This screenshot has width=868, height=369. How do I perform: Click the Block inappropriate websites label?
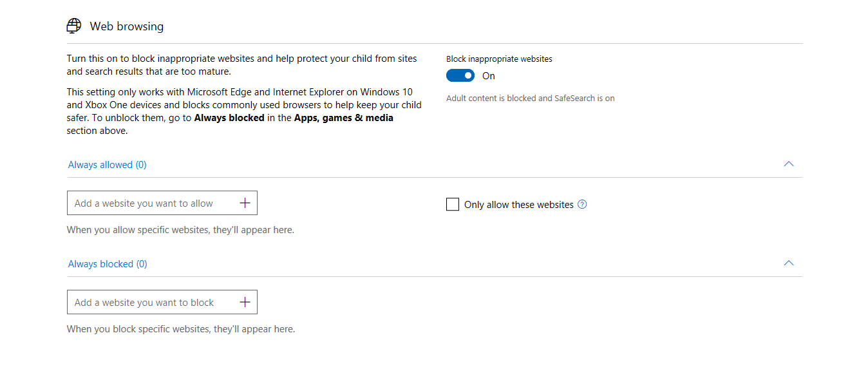(x=499, y=59)
